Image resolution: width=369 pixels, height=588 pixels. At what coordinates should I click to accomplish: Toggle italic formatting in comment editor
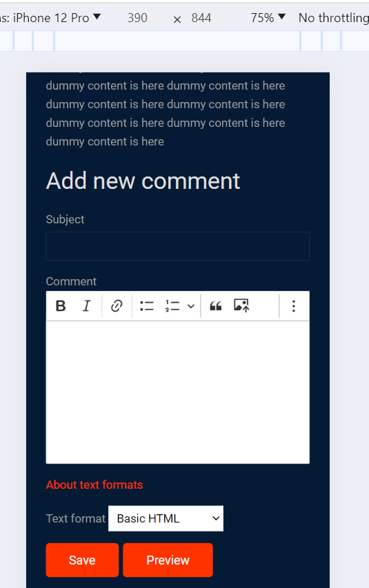(86, 306)
